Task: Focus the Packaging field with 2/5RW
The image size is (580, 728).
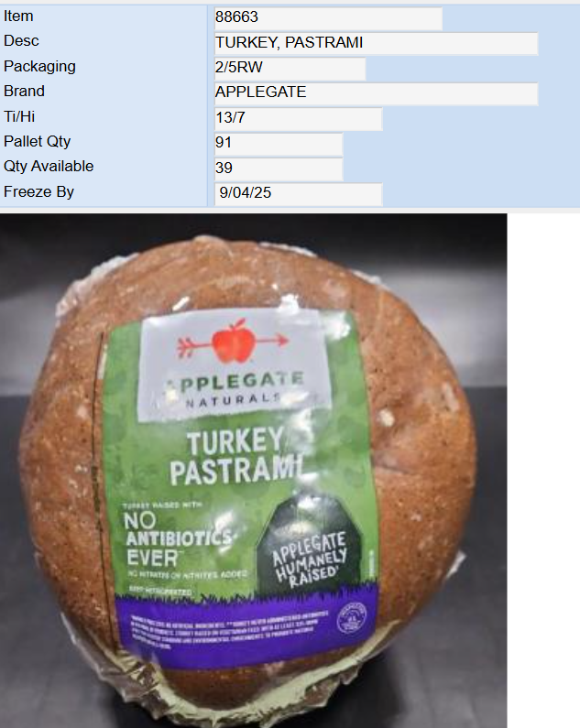Action: click(x=290, y=68)
